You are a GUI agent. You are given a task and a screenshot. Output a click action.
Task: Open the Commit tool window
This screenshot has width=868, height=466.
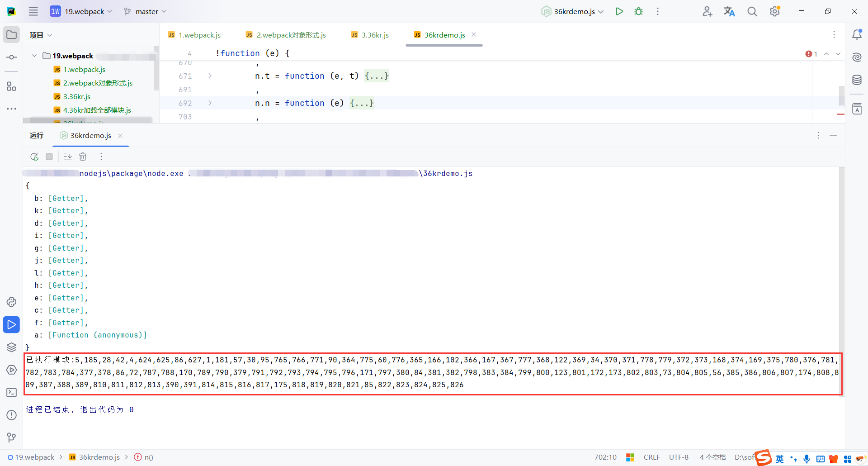(x=11, y=57)
